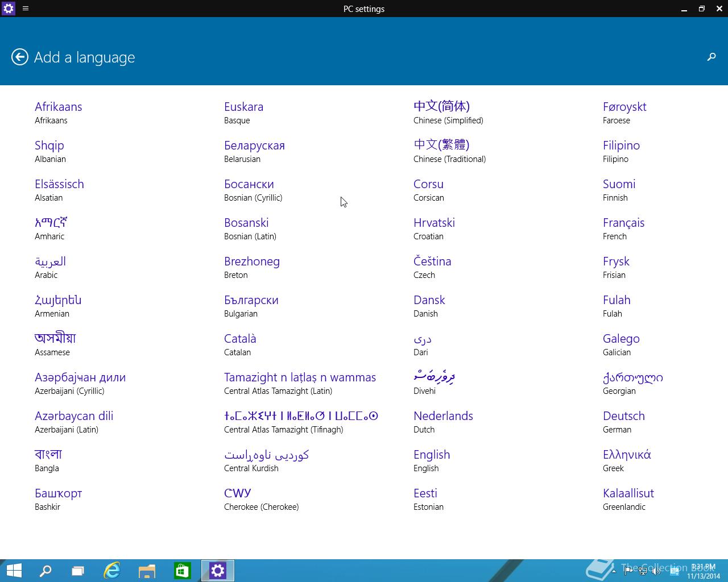The height and width of the screenshot is (582, 728).
Task: Select the Dari language entry
Action: pos(423,344)
